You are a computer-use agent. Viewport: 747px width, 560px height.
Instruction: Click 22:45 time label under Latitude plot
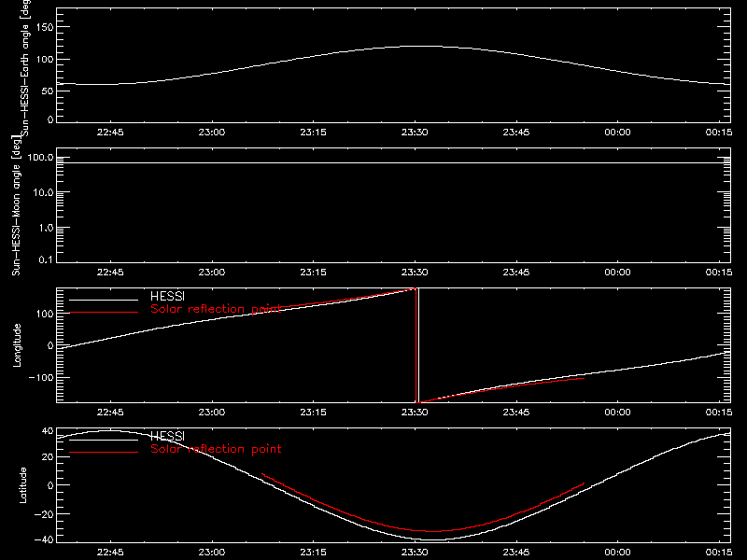[x=110, y=553]
